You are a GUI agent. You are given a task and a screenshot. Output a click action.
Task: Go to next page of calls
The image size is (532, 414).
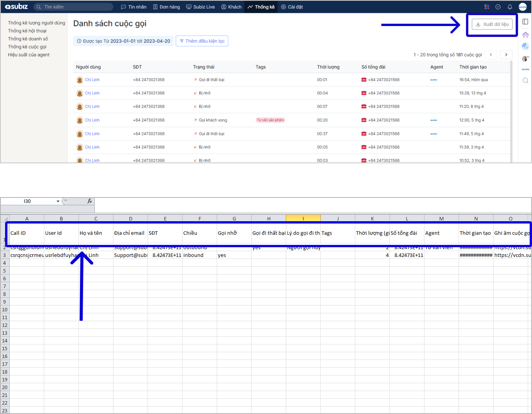(x=506, y=55)
